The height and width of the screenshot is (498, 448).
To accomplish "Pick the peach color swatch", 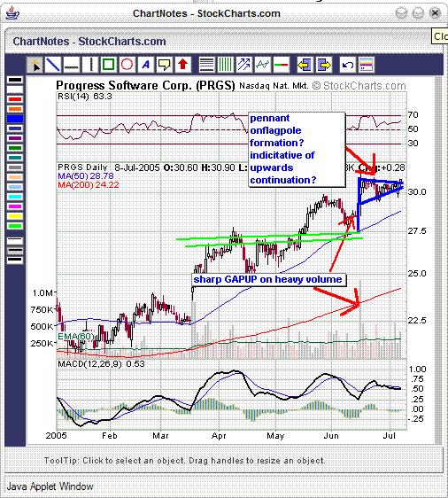I will pyautogui.click(x=15, y=177).
